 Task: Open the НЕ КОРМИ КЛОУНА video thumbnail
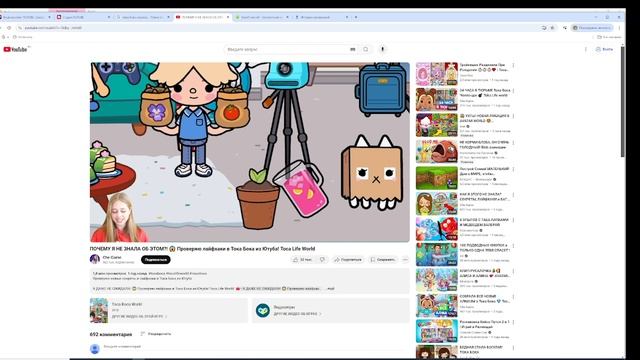click(x=437, y=151)
